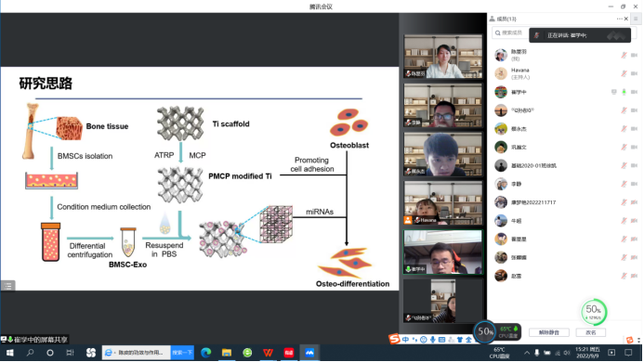Open Microsoft Edge from the taskbar
Screen dimensions: 644x362
pos(205,353)
